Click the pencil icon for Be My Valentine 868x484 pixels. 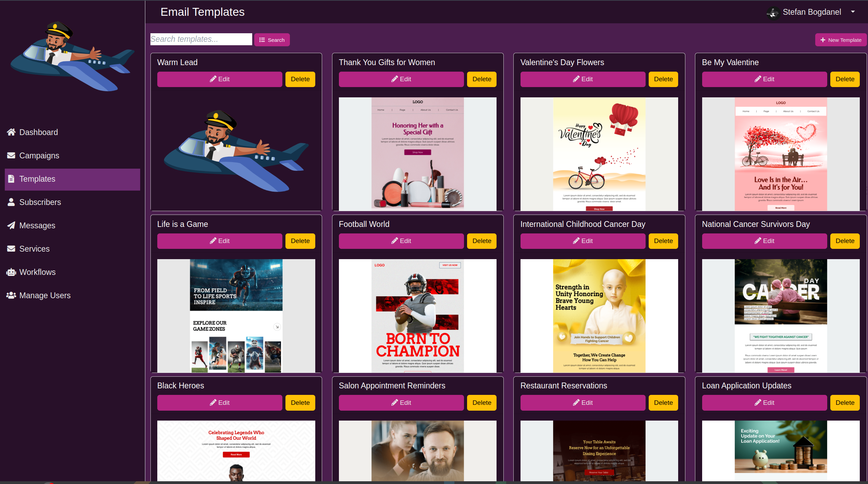click(758, 79)
